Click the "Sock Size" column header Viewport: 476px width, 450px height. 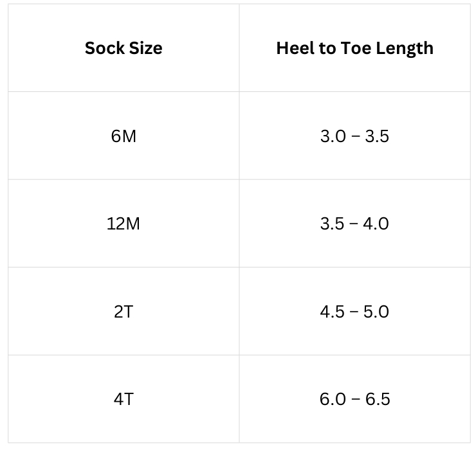point(124,48)
